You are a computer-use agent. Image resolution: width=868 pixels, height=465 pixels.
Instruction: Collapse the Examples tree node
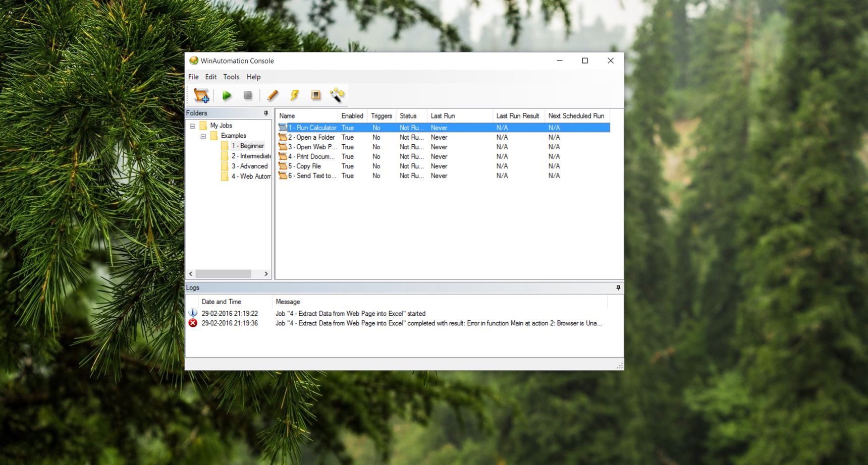(x=203, y=136)
